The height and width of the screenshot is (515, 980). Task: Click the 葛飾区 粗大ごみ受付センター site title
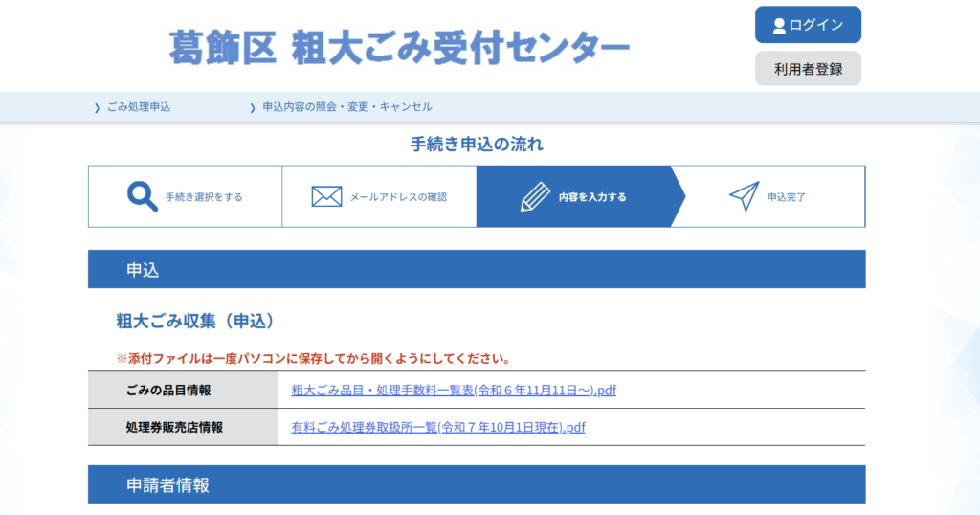click(x=399, y=46)
